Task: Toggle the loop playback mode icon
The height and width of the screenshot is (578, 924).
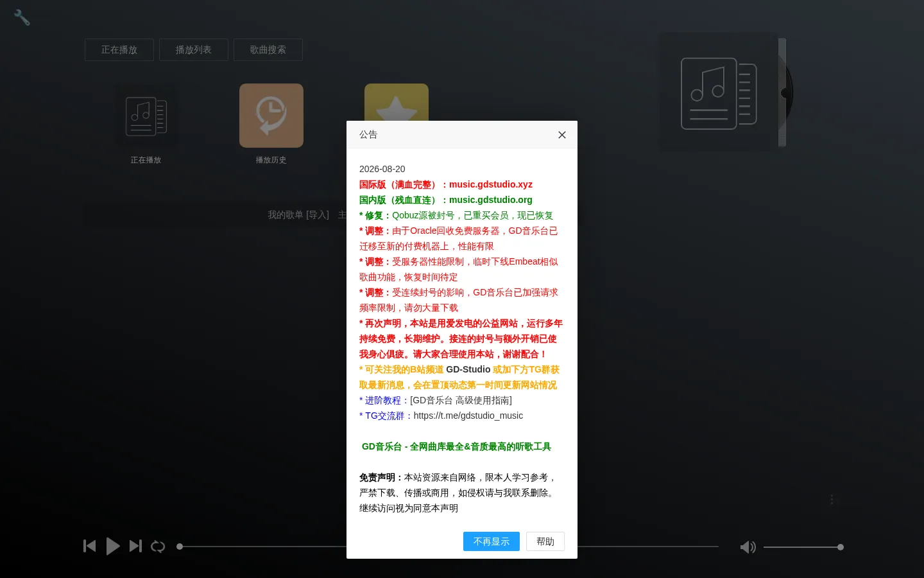Action: click(158, 547)
